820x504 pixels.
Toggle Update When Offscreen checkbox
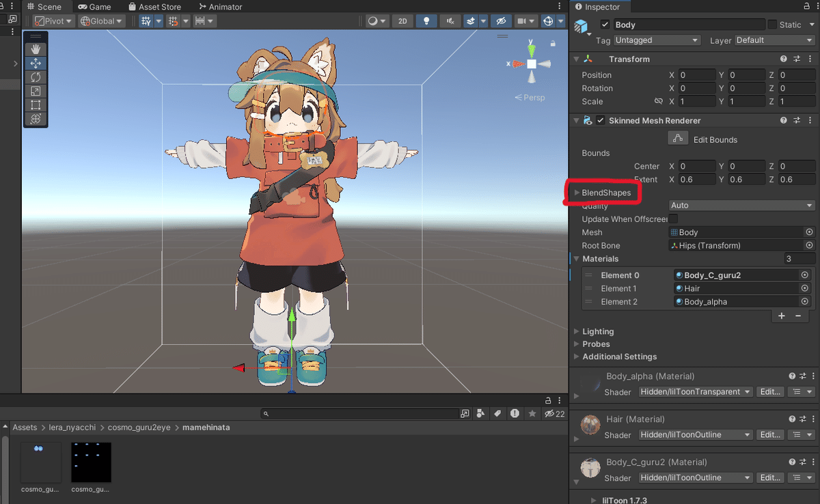(673, 219)
